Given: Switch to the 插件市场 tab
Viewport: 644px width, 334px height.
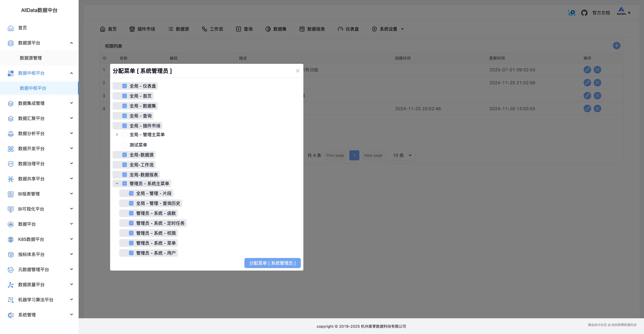Looking at the screenshot, I should (x=142, y=29).
